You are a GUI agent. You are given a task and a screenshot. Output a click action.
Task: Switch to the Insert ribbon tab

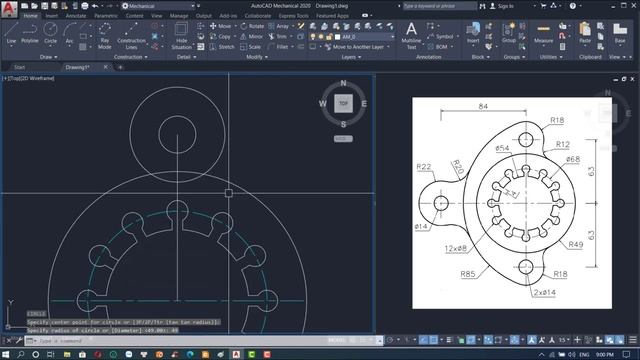tap(51, 16)
